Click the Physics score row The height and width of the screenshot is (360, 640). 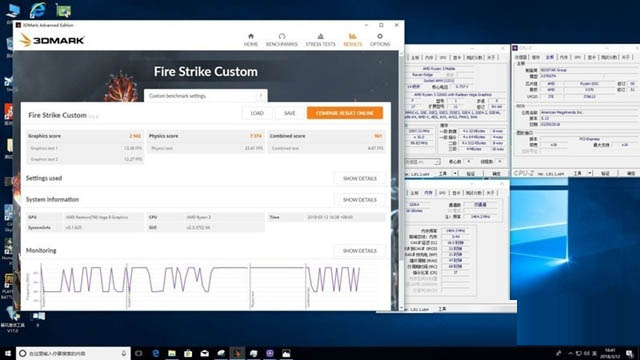pos(205,136)
